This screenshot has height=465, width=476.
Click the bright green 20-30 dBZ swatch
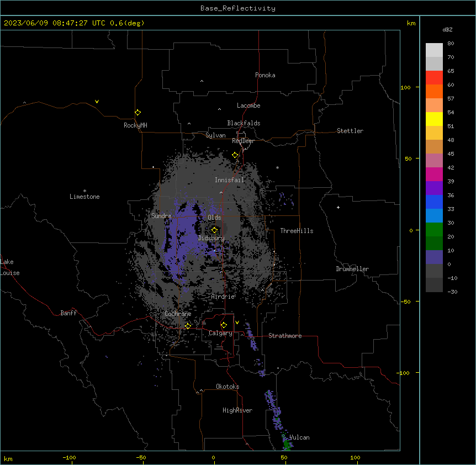click(434, 230)
